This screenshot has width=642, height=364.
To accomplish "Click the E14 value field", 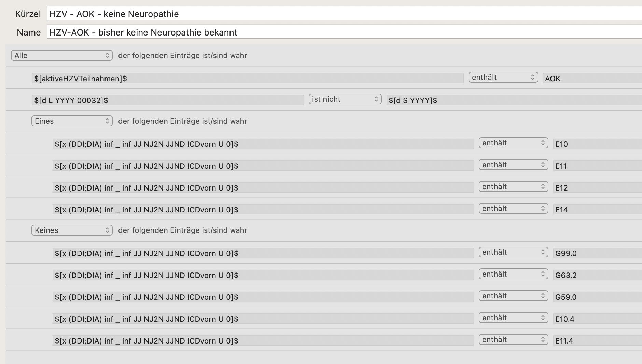I will point(598,209).
